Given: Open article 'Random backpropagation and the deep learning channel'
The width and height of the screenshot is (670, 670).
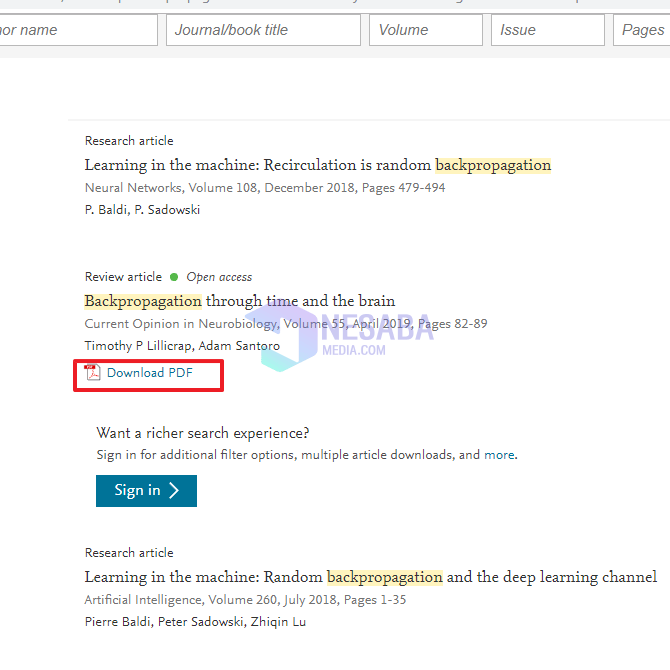Looking at the screenshot, I should pos(370,577).
